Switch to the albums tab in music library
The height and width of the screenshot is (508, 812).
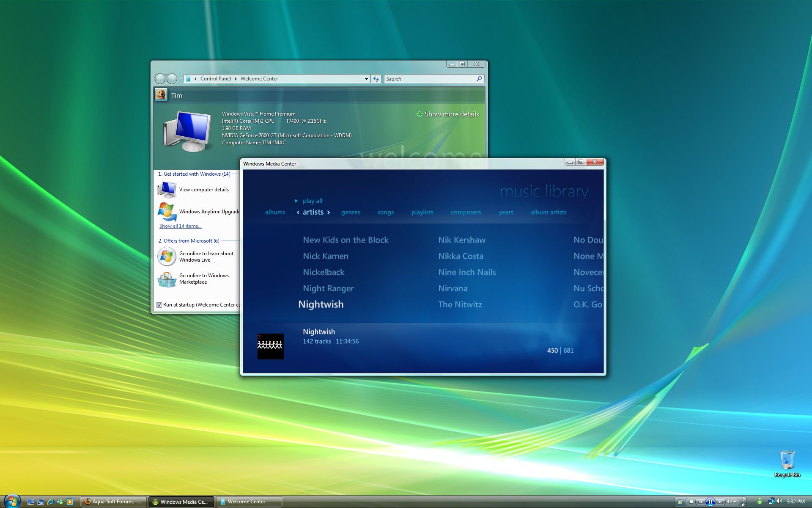point(275,212)
